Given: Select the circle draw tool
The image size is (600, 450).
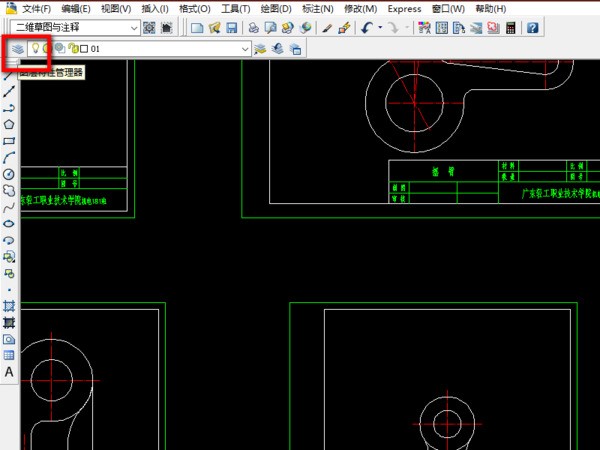Looking at the screenshot, I should click(9, 174).
